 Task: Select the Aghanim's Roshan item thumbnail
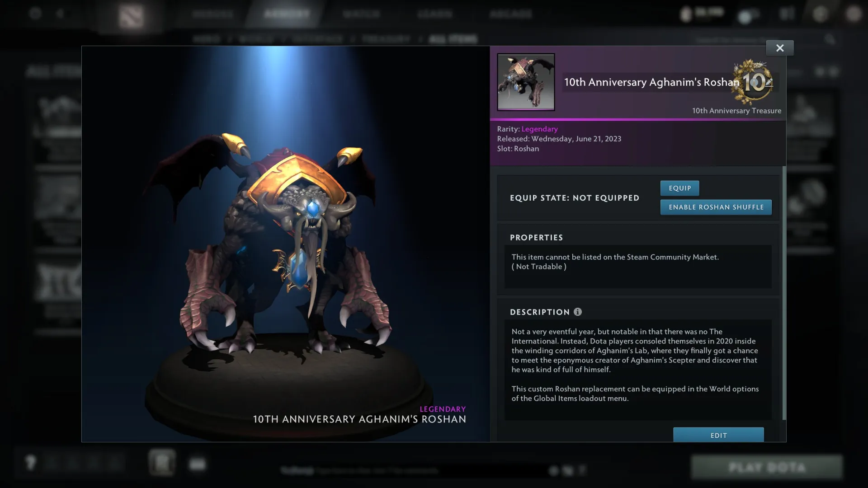[x=526, y=82]
